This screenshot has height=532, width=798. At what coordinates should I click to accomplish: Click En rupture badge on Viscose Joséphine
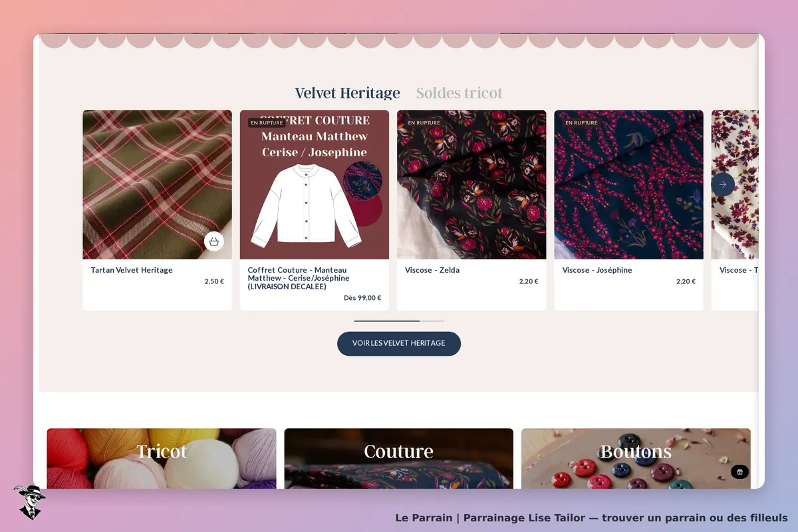point(581,123)
